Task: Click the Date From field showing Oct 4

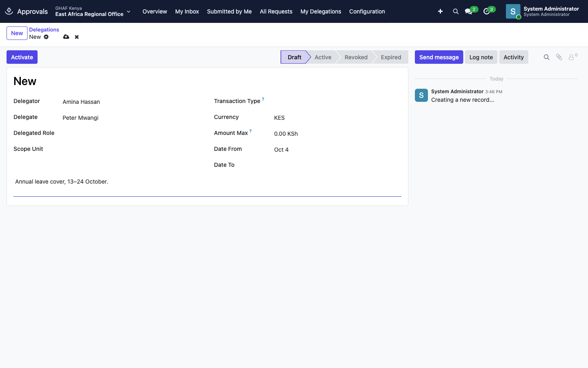Action: [x=338, y=150]
